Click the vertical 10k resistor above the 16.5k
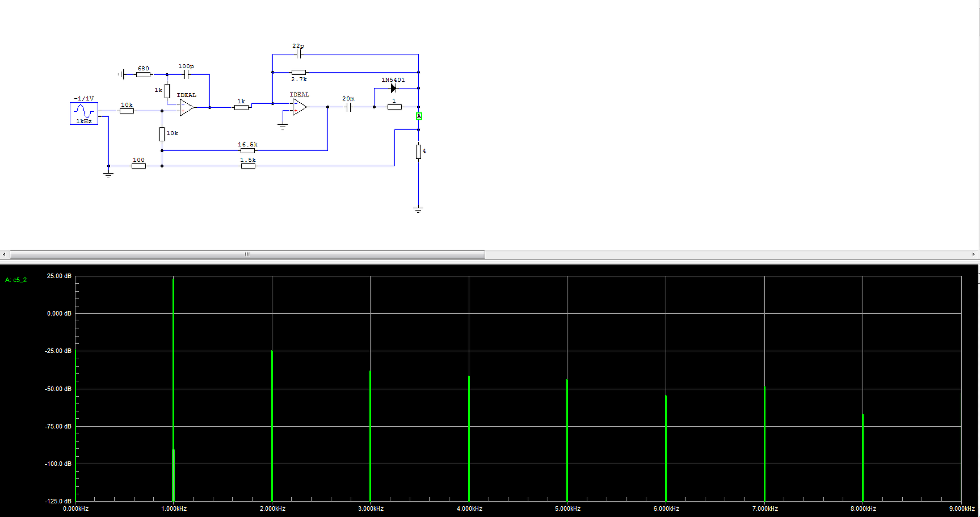This screenshot has height=517, width=980. coord(162,134)
